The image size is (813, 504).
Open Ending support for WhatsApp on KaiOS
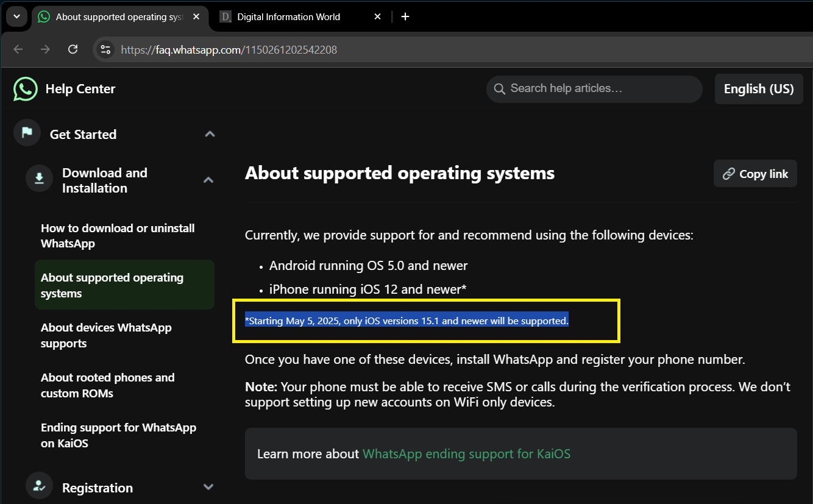(118, 435)
